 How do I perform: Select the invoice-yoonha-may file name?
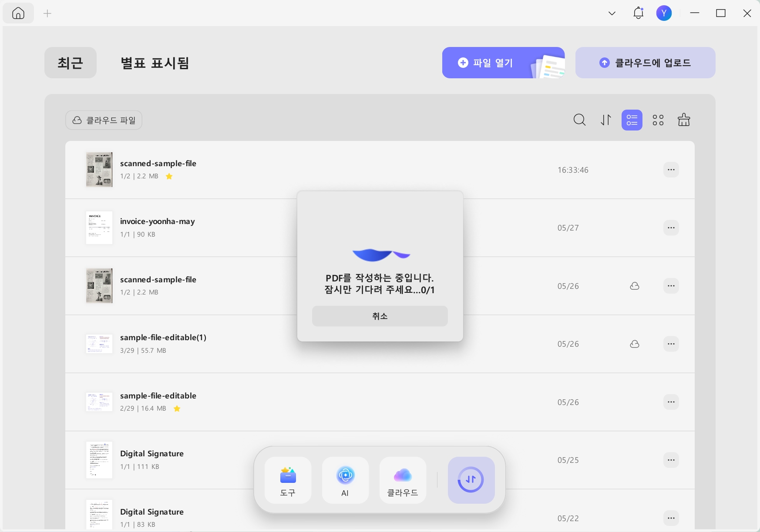coord(158,221)
